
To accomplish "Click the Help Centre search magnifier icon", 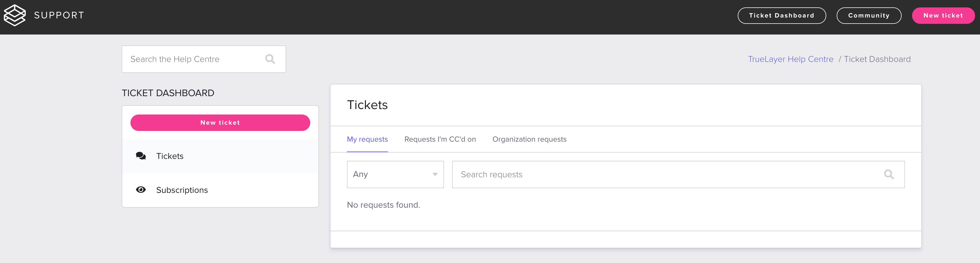I will point(270,59).
